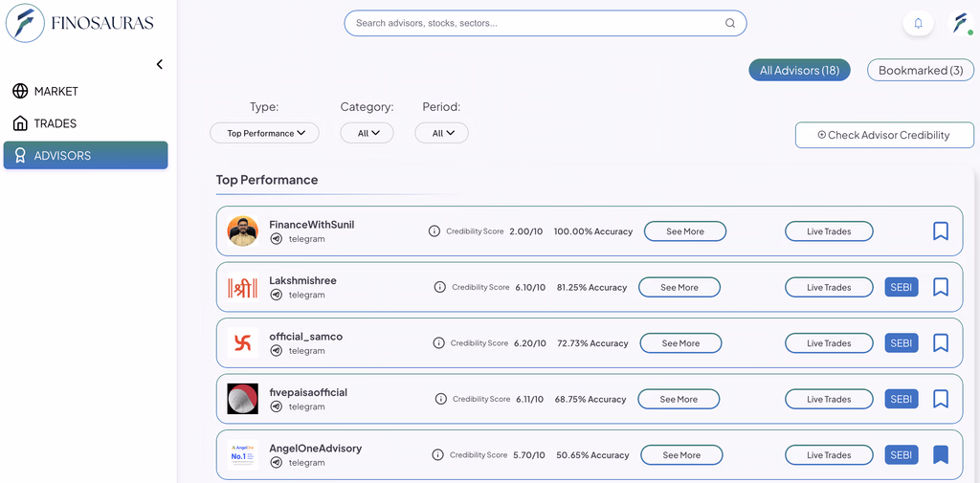The image size is (980, 483).
Task: Click See More for official_samco
Action: click(680, 343)
